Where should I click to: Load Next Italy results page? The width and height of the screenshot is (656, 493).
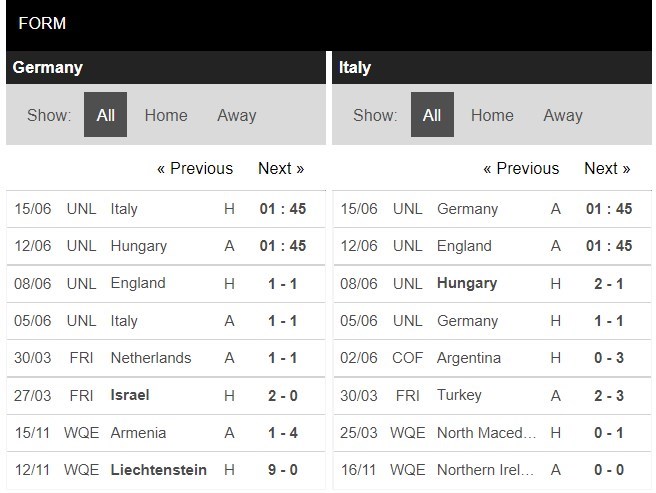(607, 168)
